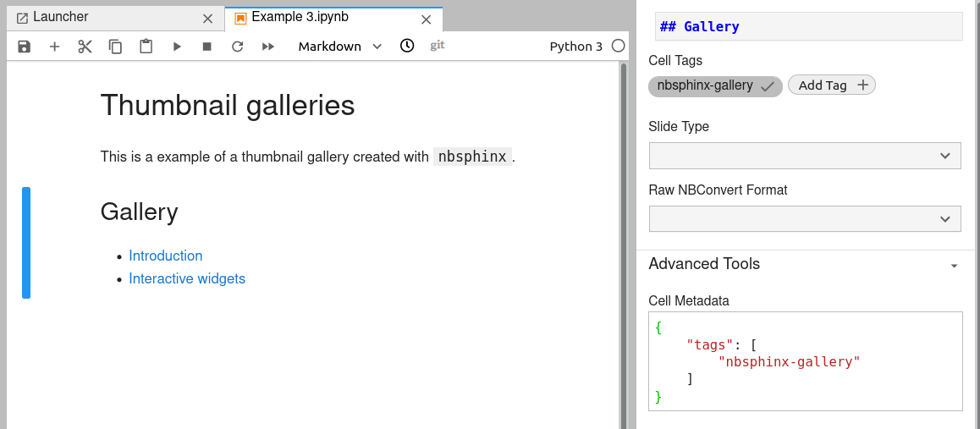Click the git toolbar button
The width and height of the screenshot is (980, 429).
tap(437, 46)
